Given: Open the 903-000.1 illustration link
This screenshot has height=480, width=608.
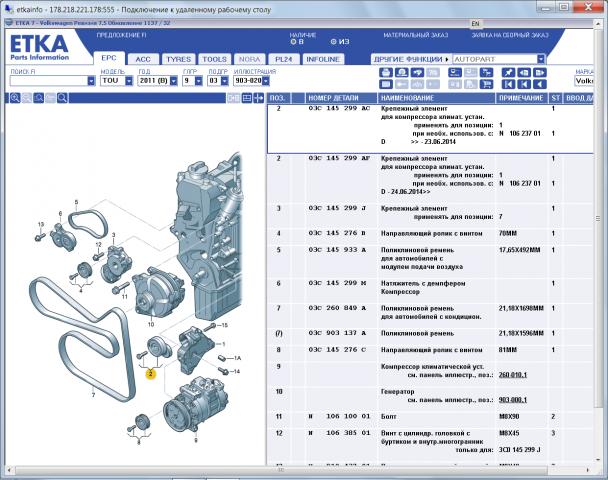Looking at the screenshot, I should pos(513,400).
